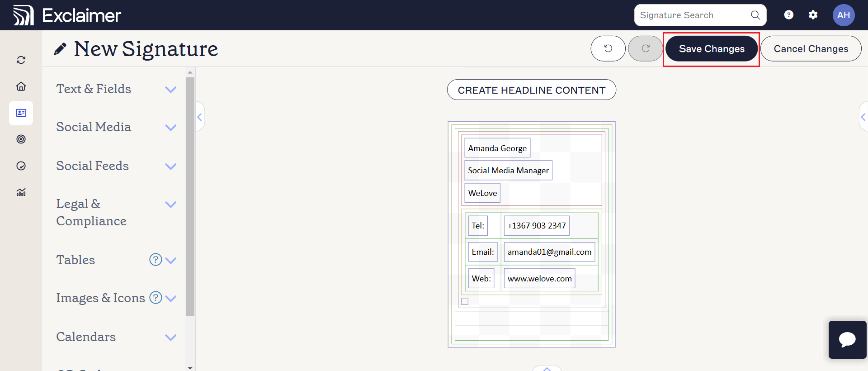Expand the right side panel arrow
Screen dimensions: 868x371
863,117
